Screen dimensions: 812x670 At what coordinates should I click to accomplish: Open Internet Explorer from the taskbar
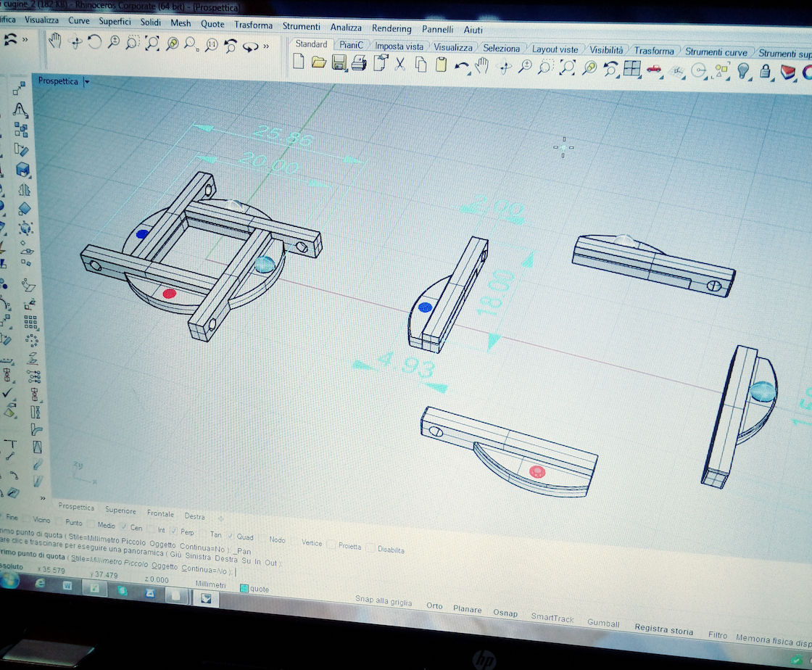click(x=39, y=583)
